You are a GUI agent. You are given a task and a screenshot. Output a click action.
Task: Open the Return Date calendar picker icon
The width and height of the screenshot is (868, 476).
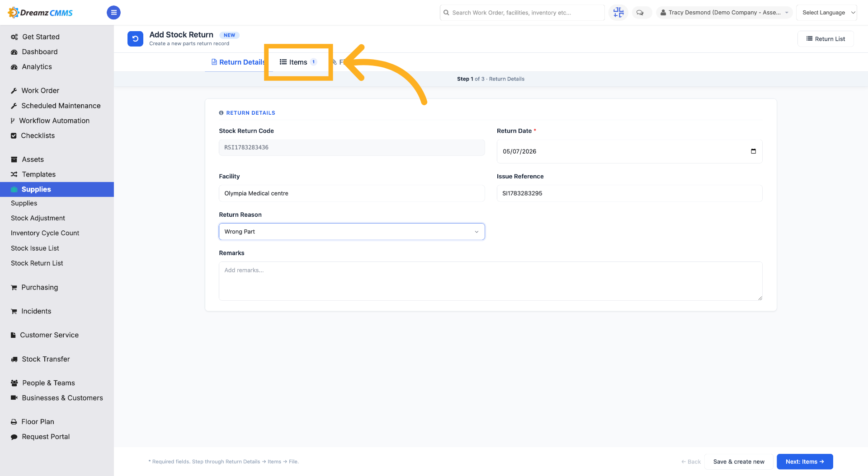click(753, 151)
